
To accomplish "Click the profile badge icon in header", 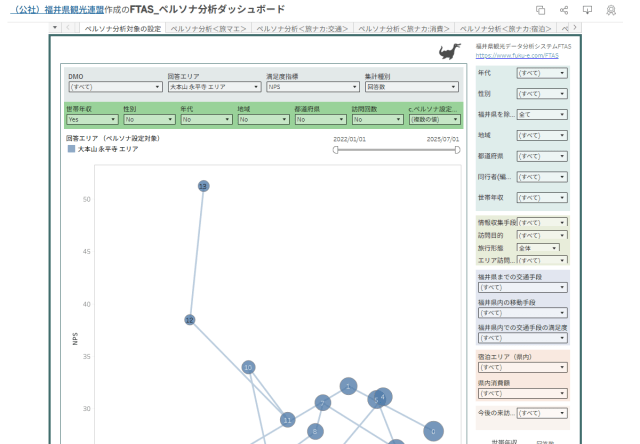I will (611, 10).
